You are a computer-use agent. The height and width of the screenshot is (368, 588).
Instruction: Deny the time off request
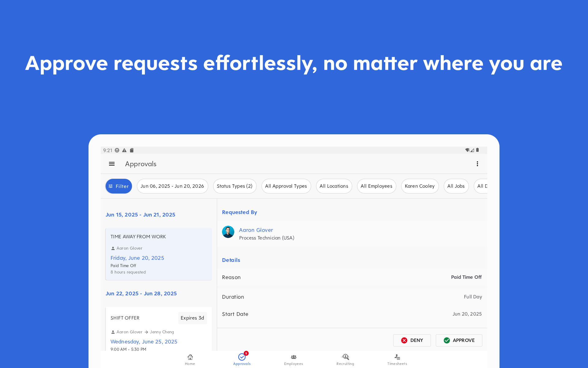coord(412,340)
